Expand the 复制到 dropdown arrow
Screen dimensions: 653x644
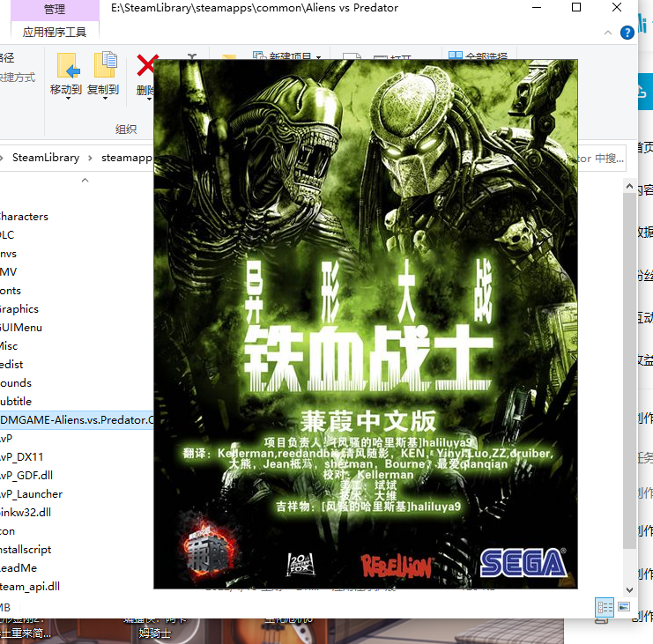click(x=105, y=99)
